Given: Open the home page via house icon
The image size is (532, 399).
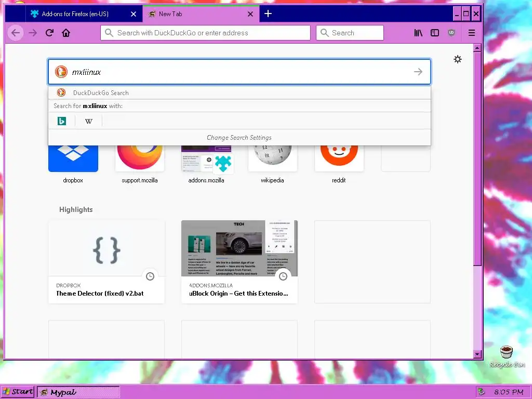Looking at the screenshot, I should (66, 33).
